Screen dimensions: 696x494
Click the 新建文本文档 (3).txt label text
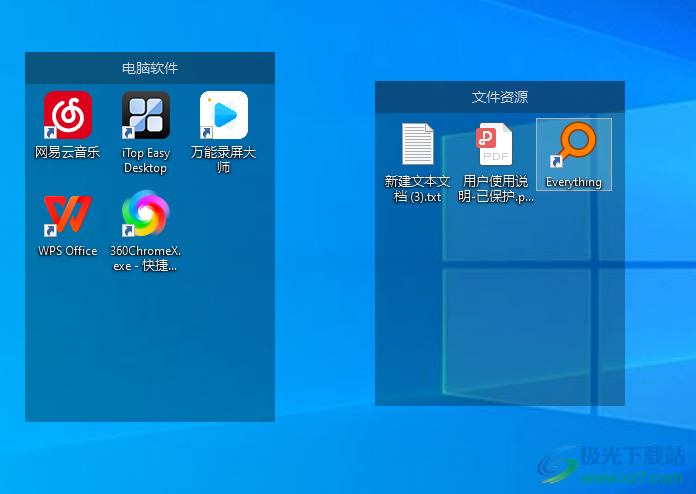[x=417, y=189]
